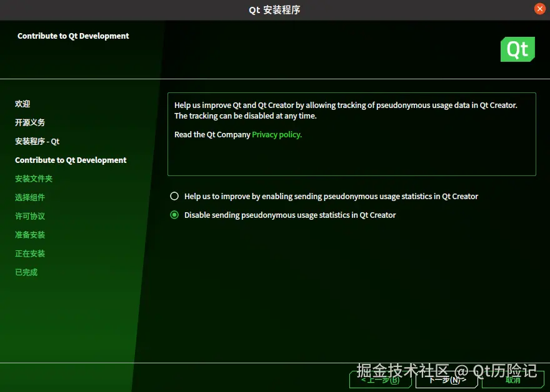Select Contribute to Qt Development sidebar step
The image size is (550, 392).
tap(71, 160)
